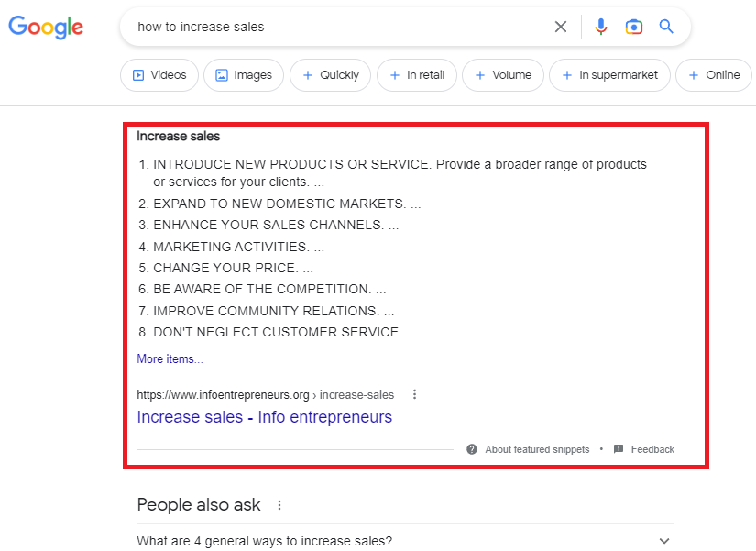Clear the search query with X
Screen dimensions: 756x551
(560, 27)
